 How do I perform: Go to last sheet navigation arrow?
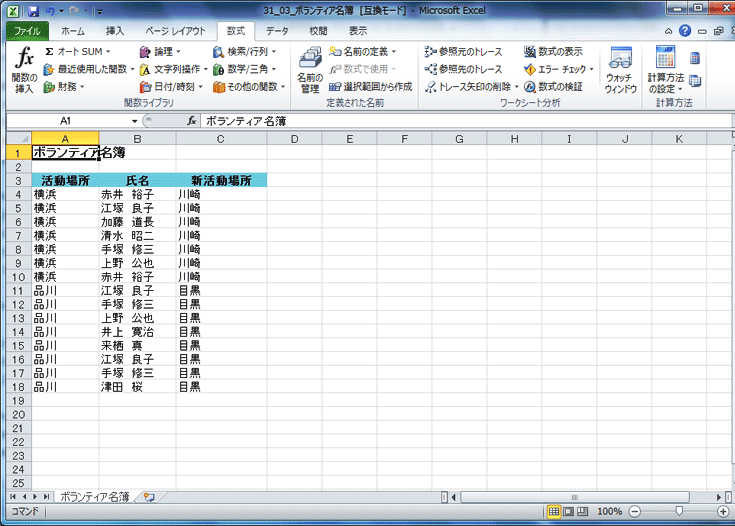pyautogui.click(x=46, y=496)
